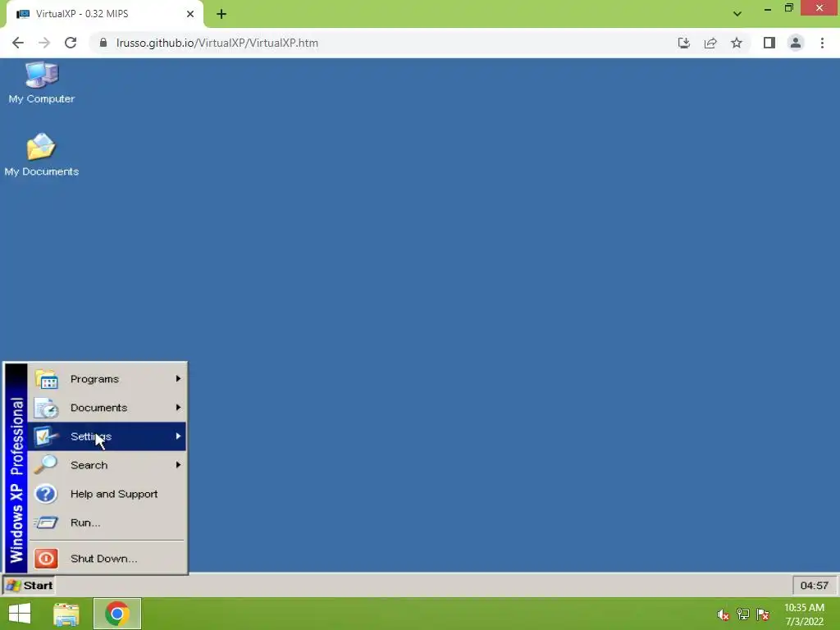Open the Windows Start logo on host taskbar
Image resolution: width=840 pixels, height=630 pixels.
[x=20, y=614]
